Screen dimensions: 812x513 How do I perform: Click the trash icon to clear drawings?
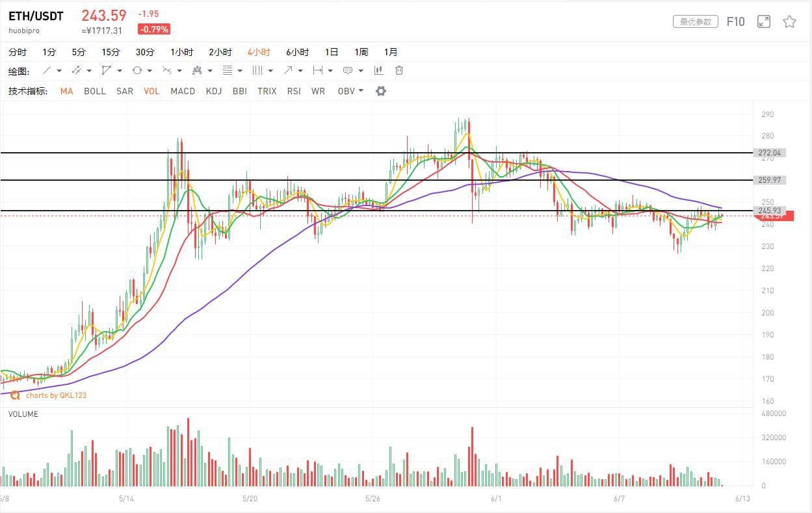tap(399, 70)
